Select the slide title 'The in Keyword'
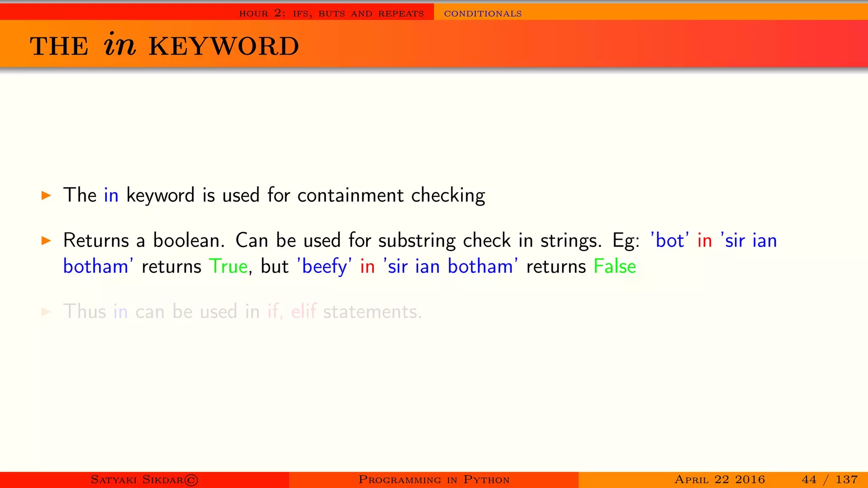Screen dimensions: 868x488 (x=164, y=45)
